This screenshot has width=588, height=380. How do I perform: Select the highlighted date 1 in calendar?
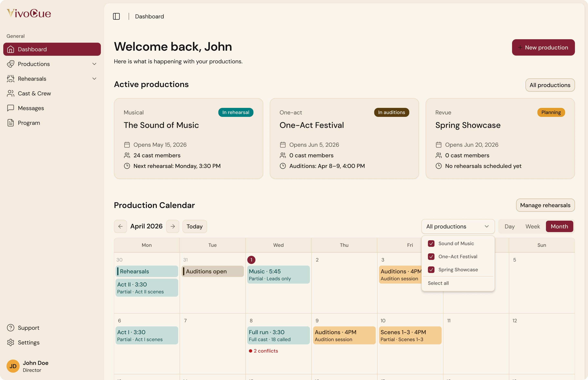251,260
